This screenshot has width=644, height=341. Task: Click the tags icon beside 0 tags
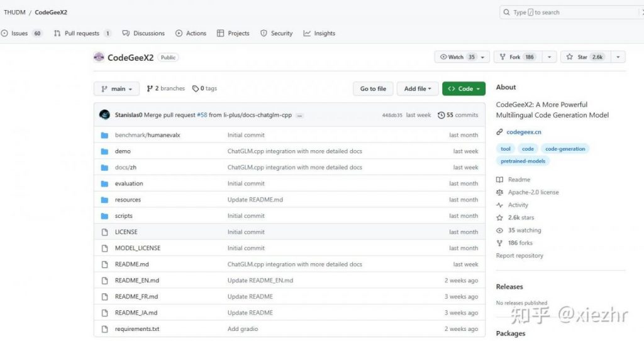click(196, 89)
